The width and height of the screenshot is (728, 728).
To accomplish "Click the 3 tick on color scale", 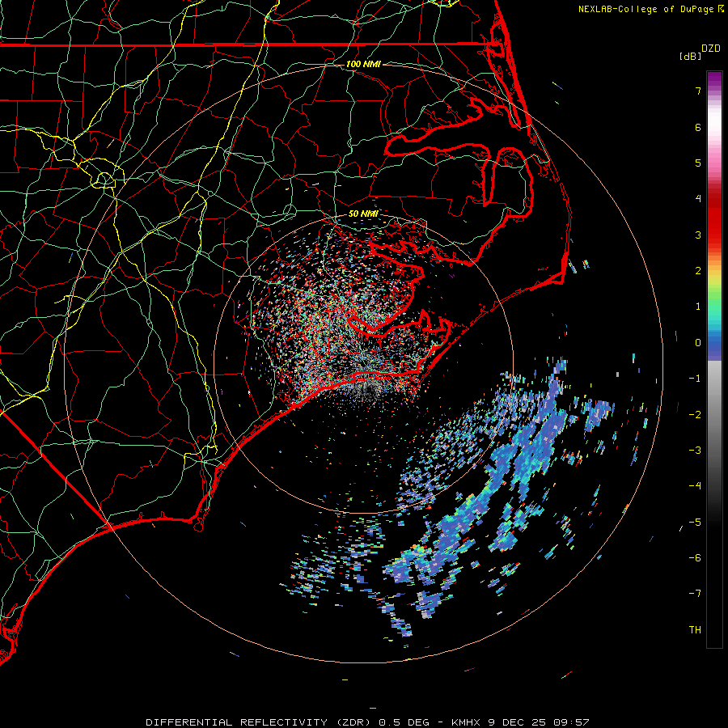I will (698, 235).
